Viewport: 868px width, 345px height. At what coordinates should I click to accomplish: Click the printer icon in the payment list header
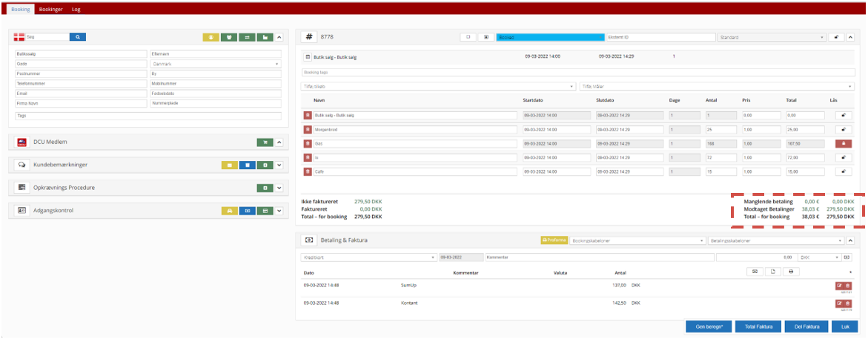(x=792, y=272)
